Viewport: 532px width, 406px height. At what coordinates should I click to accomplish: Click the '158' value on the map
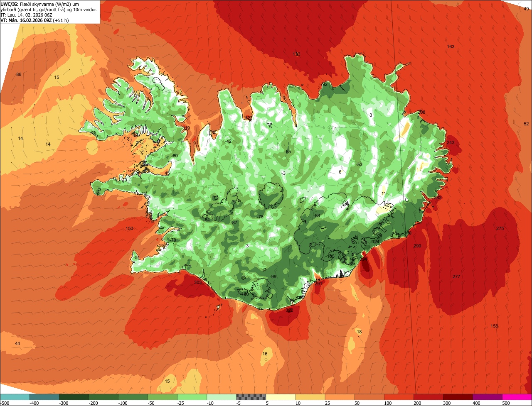click(494, 326)
